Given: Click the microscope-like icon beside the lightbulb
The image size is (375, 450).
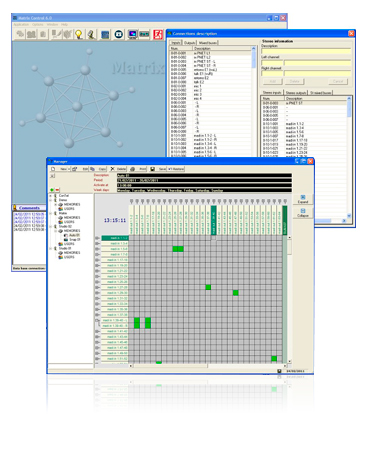Looking at the screenshot, I should [x=91, y=34].
